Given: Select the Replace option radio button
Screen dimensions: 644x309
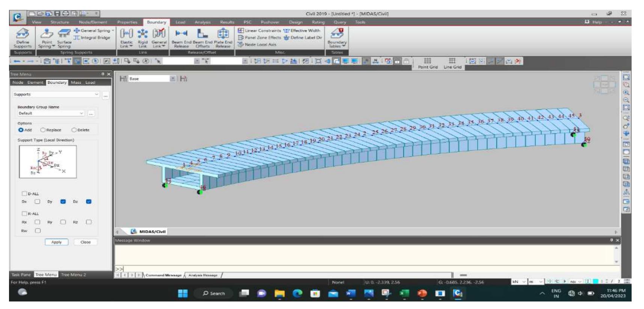Looking at the screenshot, I should click(43, 130).
